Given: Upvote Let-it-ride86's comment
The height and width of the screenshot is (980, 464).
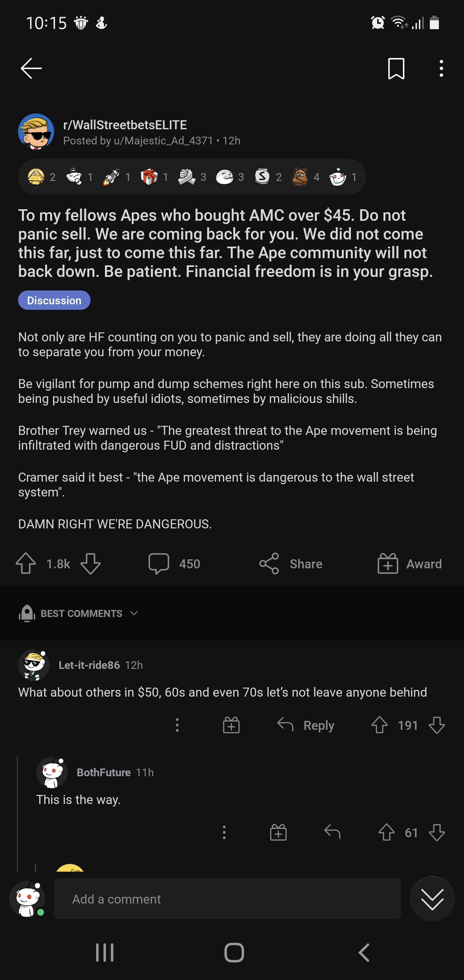Looking at the screenshot, I should tap(379, 725).
